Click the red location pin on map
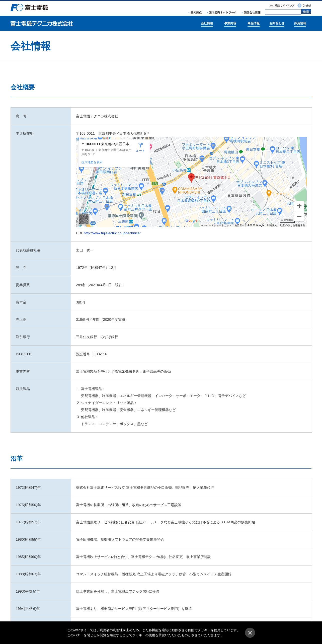 click(x=191, y=177)
